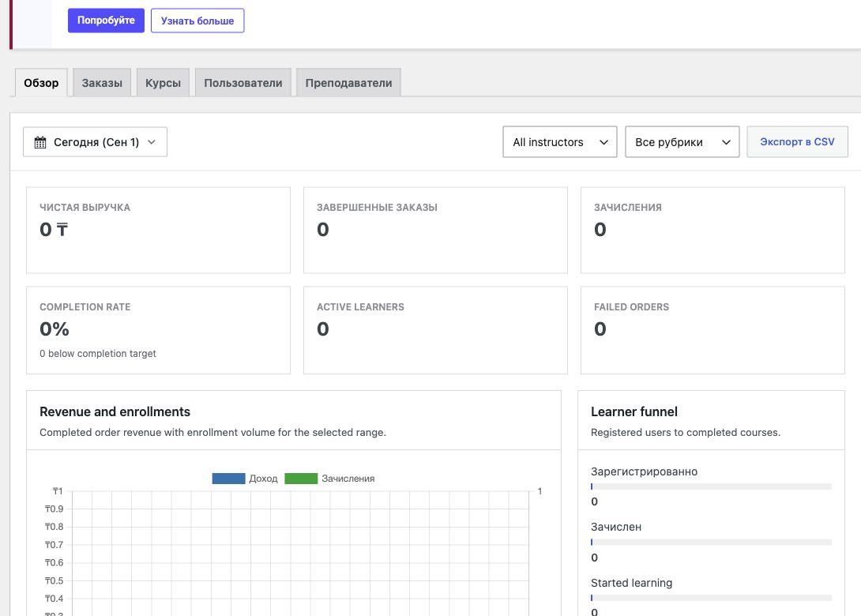Click the Started learning funnel progress bar
Viewport: 861px width, 616px height.
pyautogui.click(x=711, y=598)
